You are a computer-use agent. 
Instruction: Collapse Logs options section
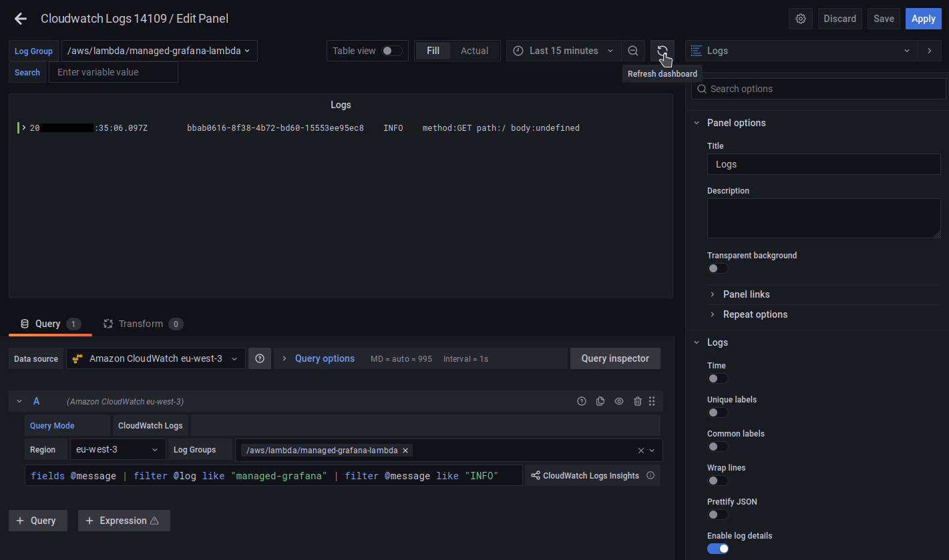pyautogui.click(x=697, y=342)
